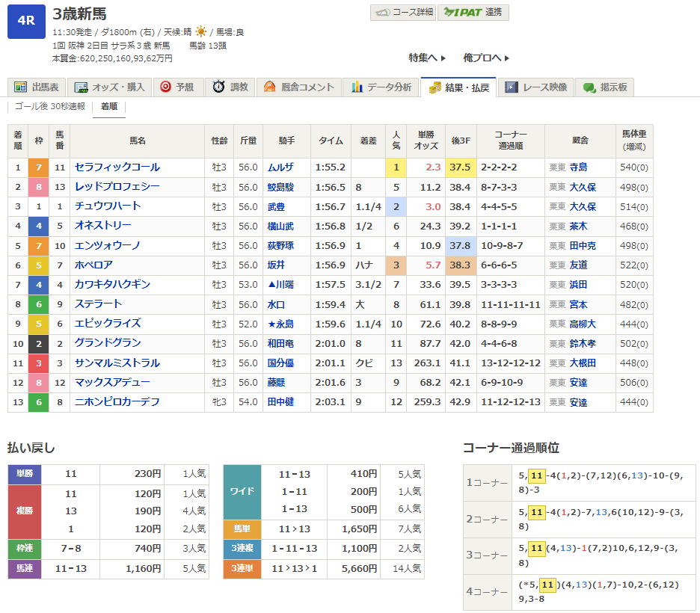
Task: Open horse ニホンピロカーデフ link
Action: [x=117, y=402]
